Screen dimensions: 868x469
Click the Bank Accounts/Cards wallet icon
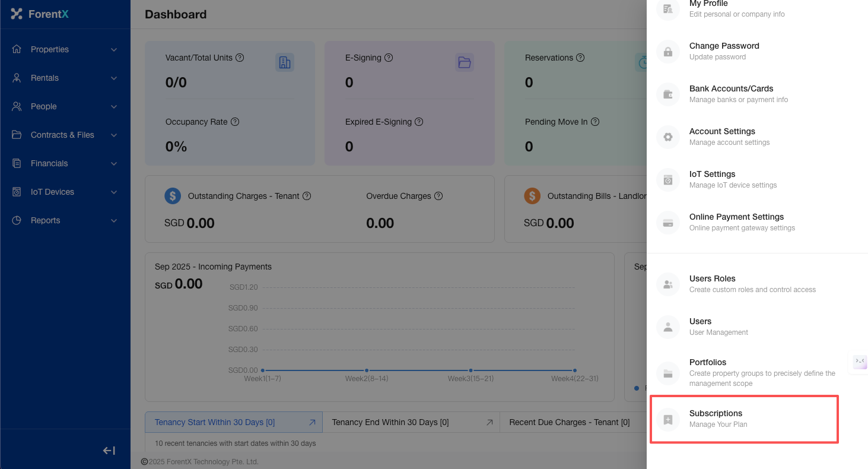click(x=668, y=94)
